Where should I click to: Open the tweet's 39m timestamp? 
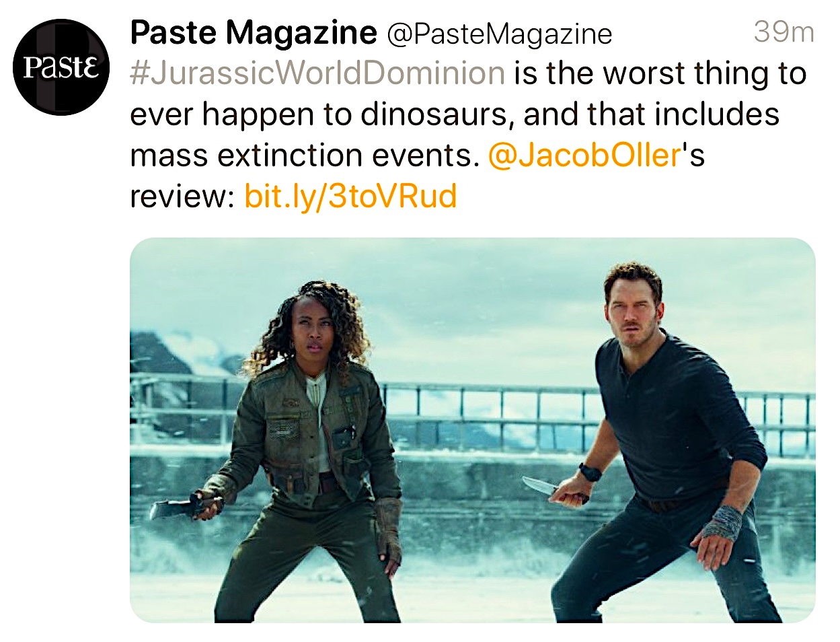tap(783, 32)
